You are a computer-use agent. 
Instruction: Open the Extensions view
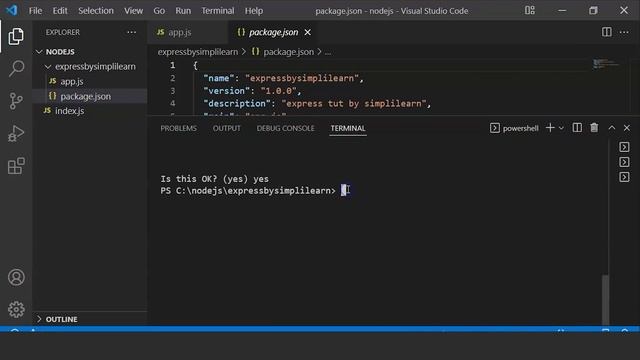tap(16, 166)
